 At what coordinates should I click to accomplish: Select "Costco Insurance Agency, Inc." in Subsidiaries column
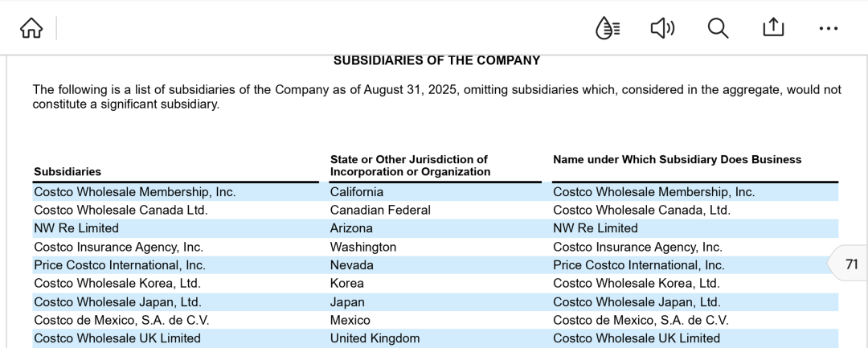point(118,247)
